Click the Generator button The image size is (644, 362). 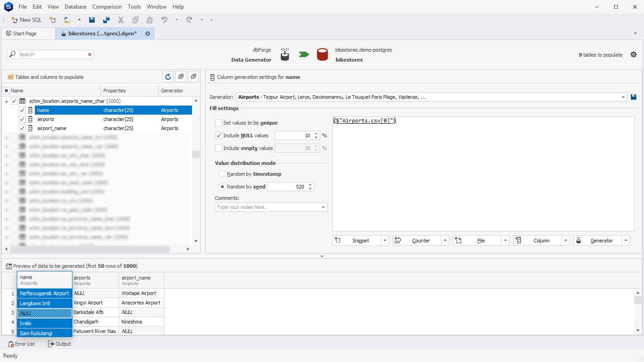click(x=598, y=241)
